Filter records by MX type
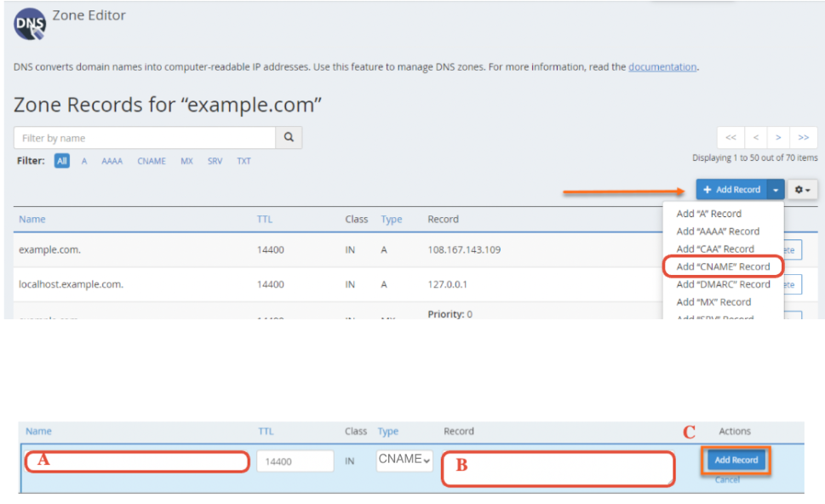This screenshot has height=504, width=825. [x=186, y=161]
